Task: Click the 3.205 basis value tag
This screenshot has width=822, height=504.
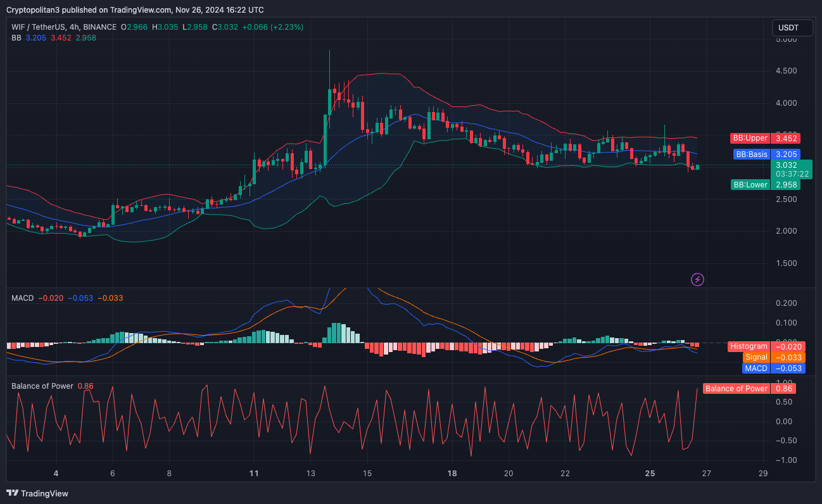Action: [x=785, y=154]
